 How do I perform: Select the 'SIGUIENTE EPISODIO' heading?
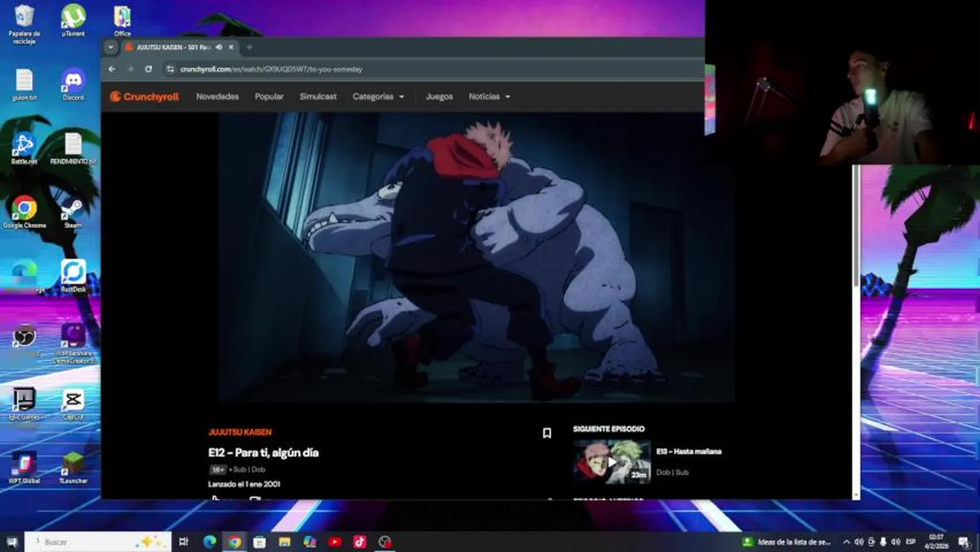(x=609, y=429)
